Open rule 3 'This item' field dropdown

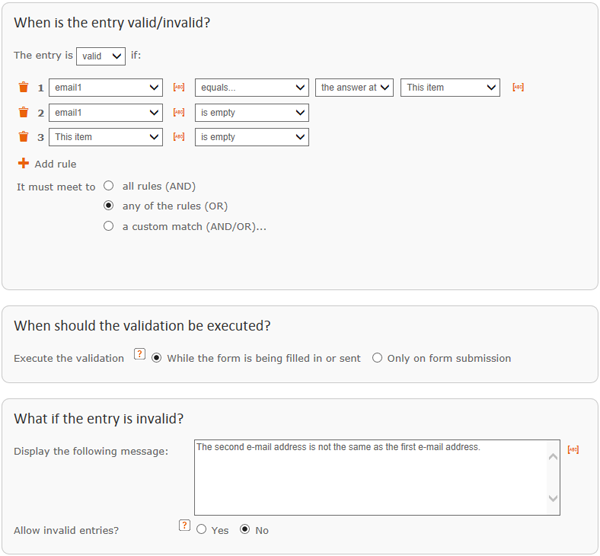(106, 137)
